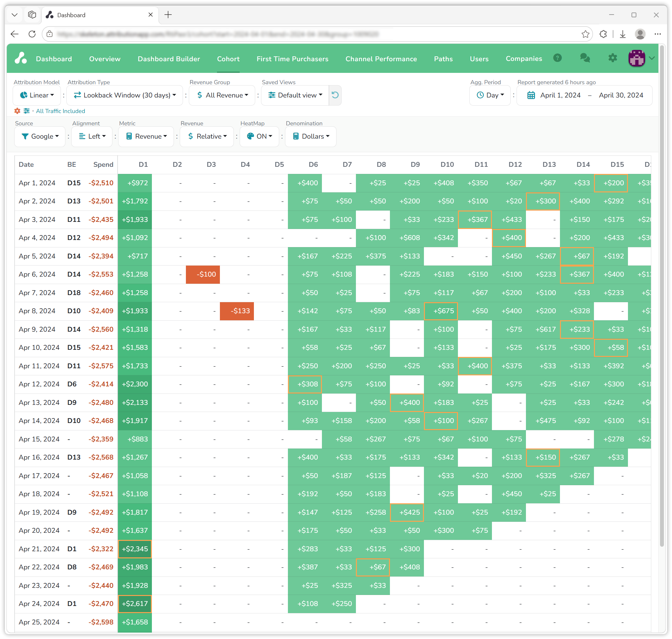Open browser extensions puzzle icon

point(603,34)
